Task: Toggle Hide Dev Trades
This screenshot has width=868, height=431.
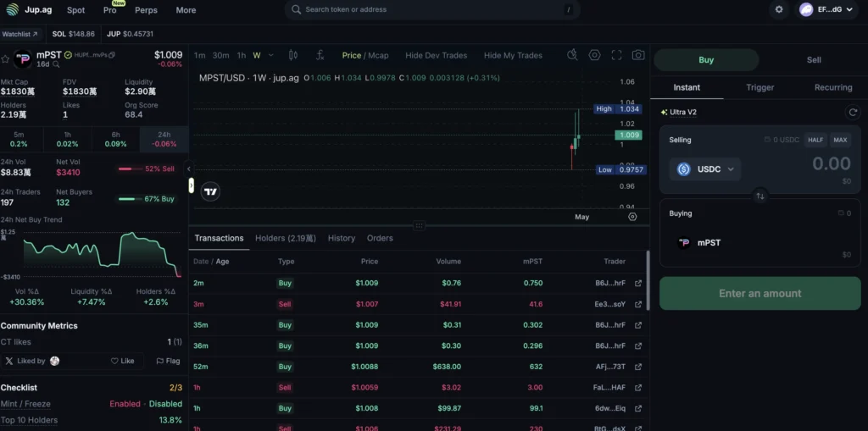Action: 437,55
